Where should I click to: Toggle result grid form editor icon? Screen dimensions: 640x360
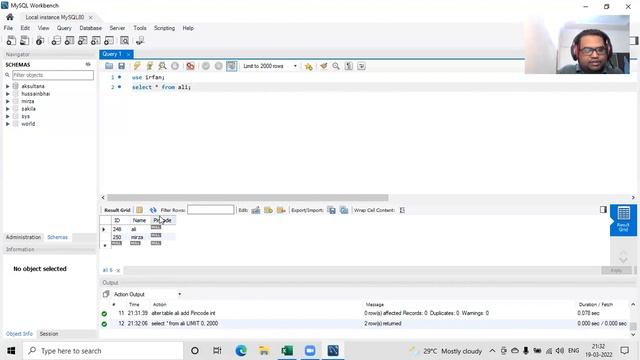[140, 210]
